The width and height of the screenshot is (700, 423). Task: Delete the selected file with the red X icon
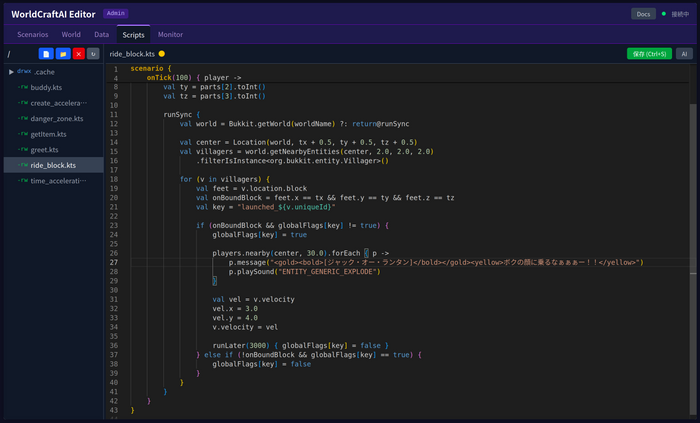(x=79, y=54)
